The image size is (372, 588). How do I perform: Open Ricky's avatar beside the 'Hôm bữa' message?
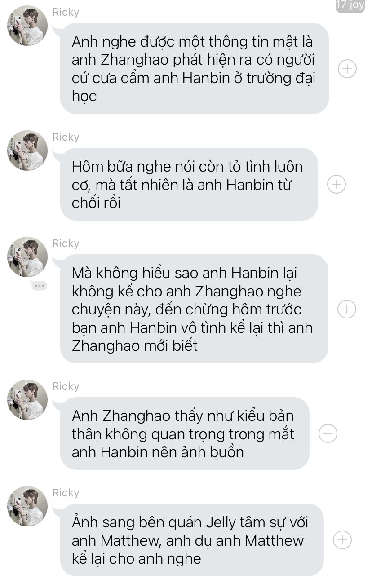27,150
